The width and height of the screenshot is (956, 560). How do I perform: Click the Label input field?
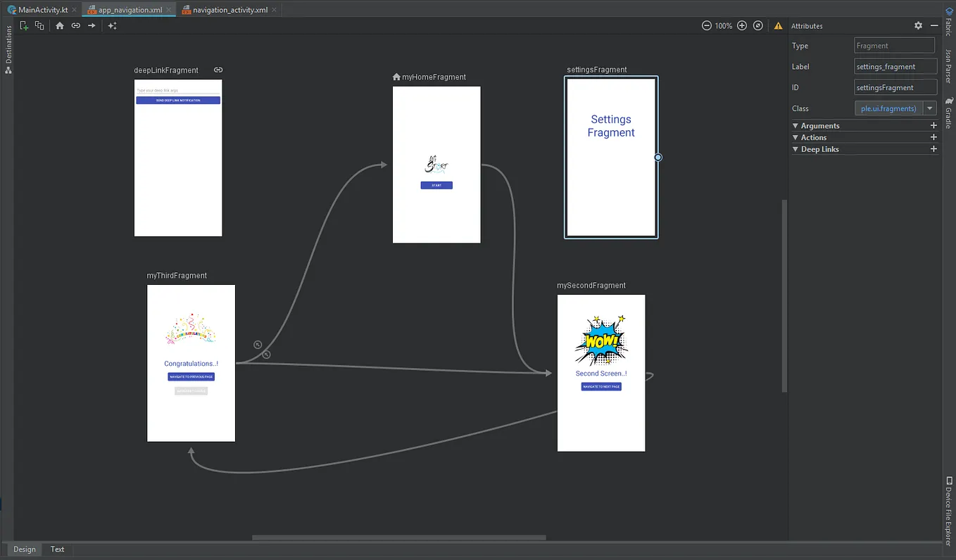tap(895, 66)
